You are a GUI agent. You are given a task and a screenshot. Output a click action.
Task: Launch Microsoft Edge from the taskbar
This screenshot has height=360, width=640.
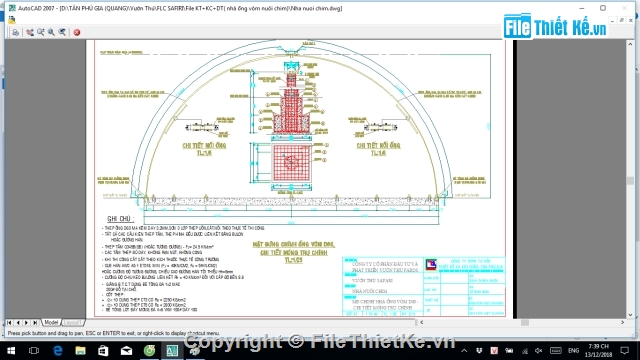(x=58, y=351)
